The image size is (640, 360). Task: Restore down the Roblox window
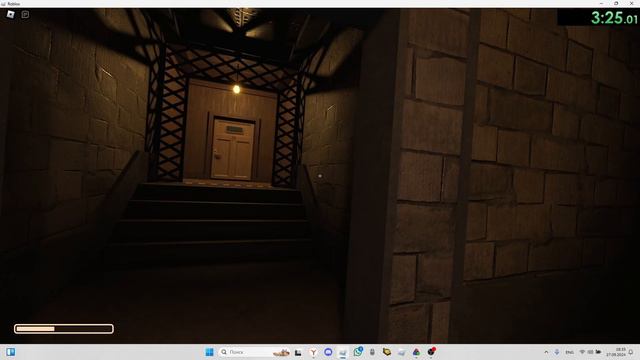[616, 3]
